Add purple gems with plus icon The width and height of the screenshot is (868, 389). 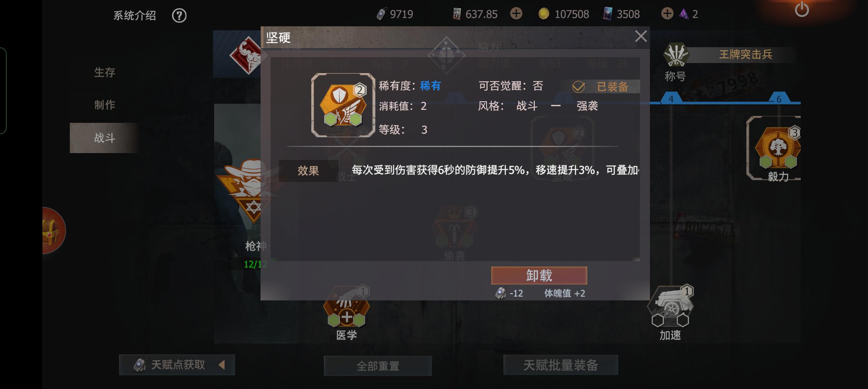(667, 14)
